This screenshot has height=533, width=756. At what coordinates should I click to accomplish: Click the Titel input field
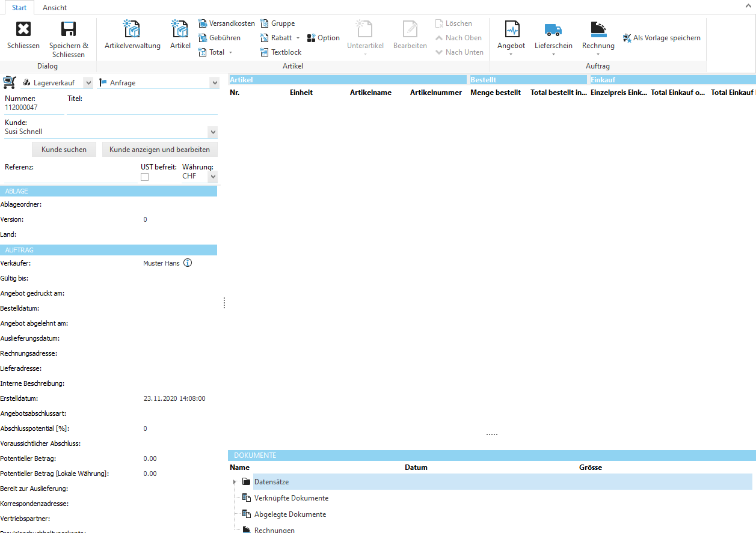click(142, 108)
